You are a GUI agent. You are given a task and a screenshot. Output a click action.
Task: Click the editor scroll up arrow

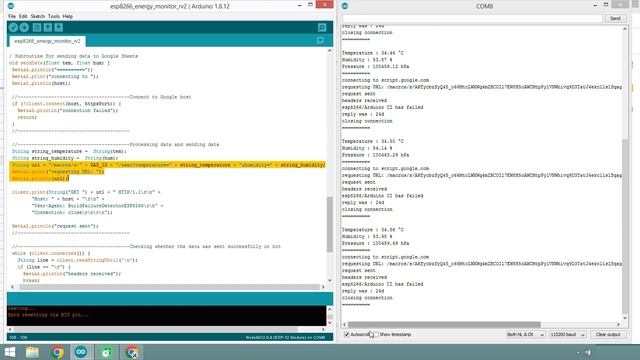pos(330,51)
